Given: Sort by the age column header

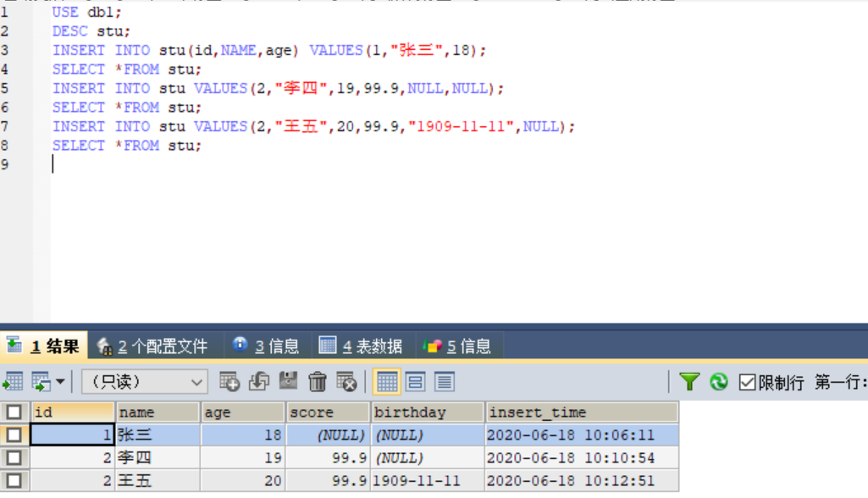Looking at the screenshot, I should point(243,412).
